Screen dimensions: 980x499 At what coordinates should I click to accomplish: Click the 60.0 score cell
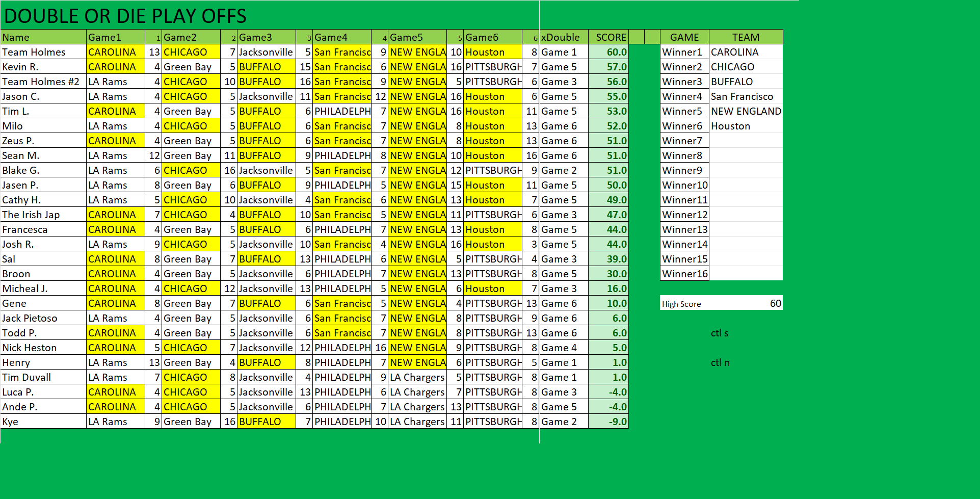(x=608, y=52)
